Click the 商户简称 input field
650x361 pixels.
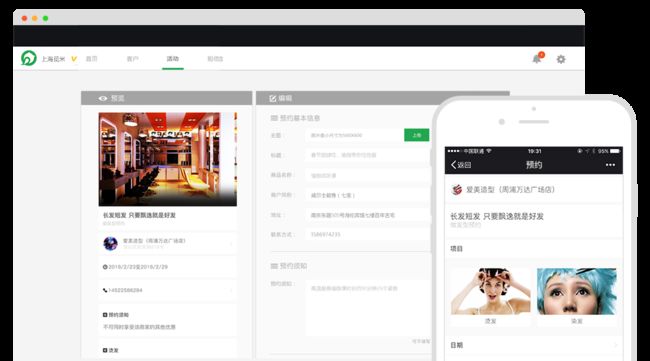point(368,195)
